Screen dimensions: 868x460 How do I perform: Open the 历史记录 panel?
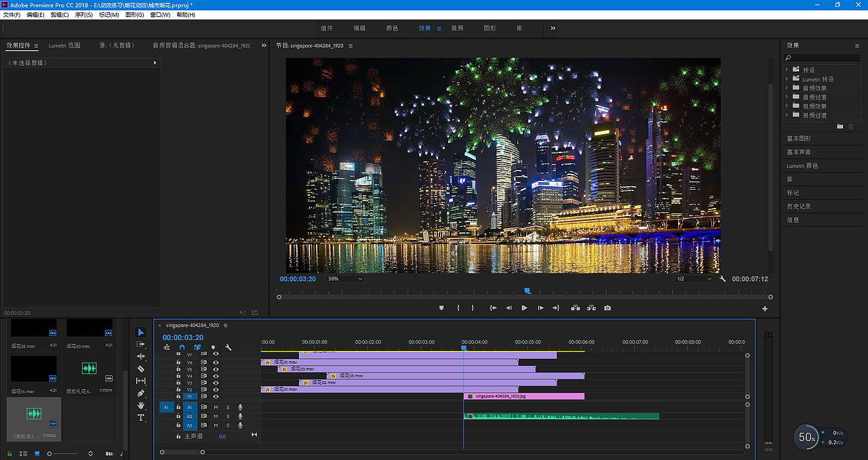(799, 206)
